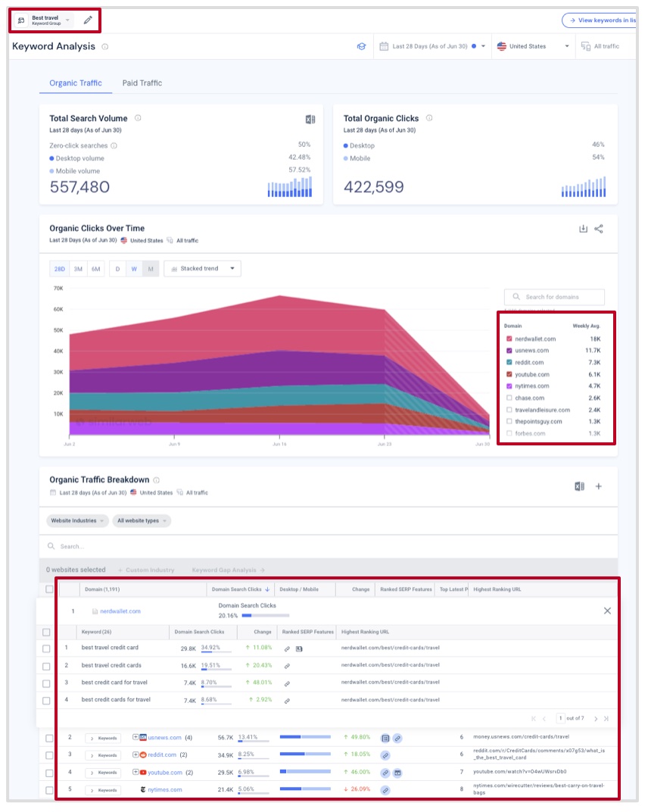The width and height of the screenshot is (648, 812).
Task: Click SERP link icon for best travel credit cards
Action: [x=287, y=666]
